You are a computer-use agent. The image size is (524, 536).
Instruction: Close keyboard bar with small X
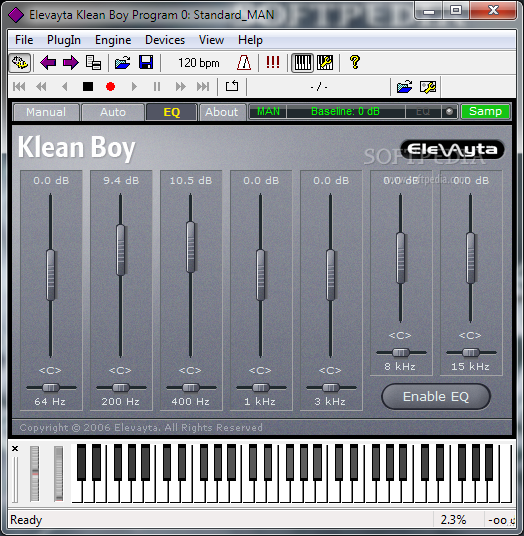point(15,448)
